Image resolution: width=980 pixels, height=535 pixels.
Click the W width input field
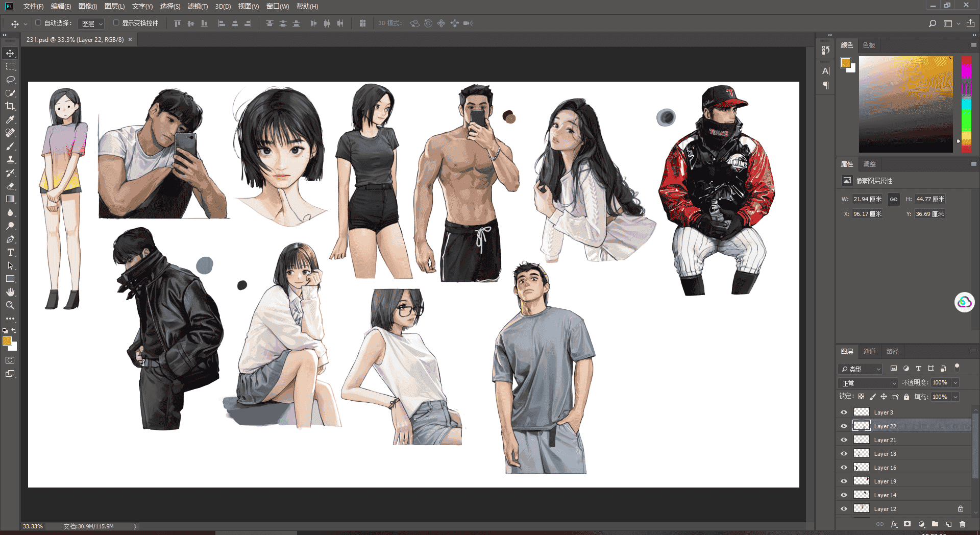(x=867, y=199)
